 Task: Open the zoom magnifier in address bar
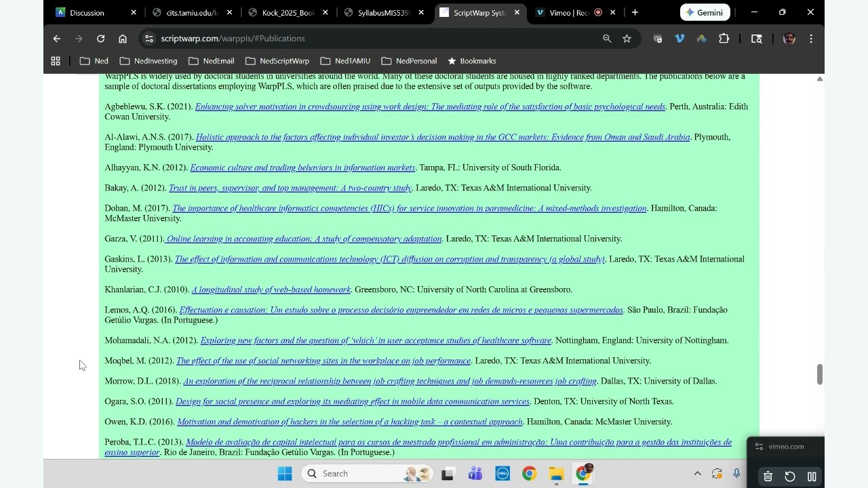pos(607,39)
